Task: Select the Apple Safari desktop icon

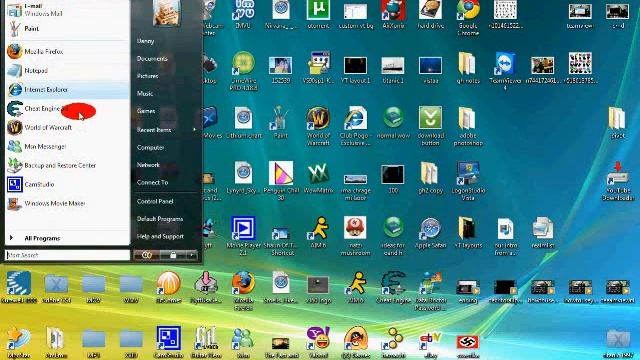Action: pyautogui.click(x=430, y=232)
